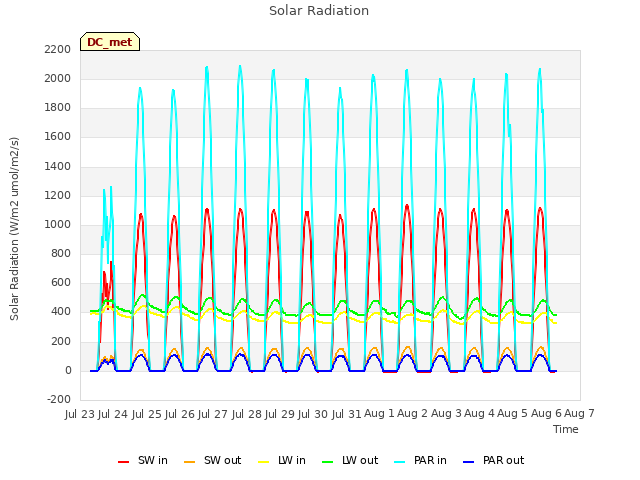Click the Time x-axis label
Viewport: 640px width, 480px height.
click(x=565, y=429)
